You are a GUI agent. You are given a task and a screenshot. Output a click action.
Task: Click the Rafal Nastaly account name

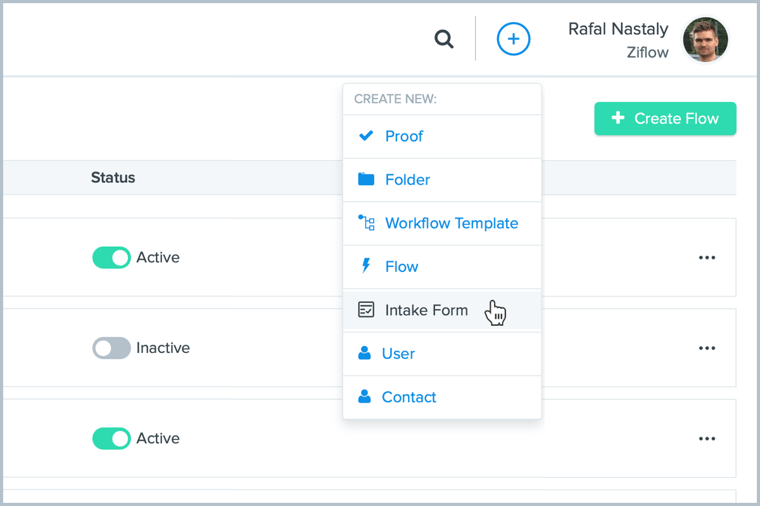(618, 29)
